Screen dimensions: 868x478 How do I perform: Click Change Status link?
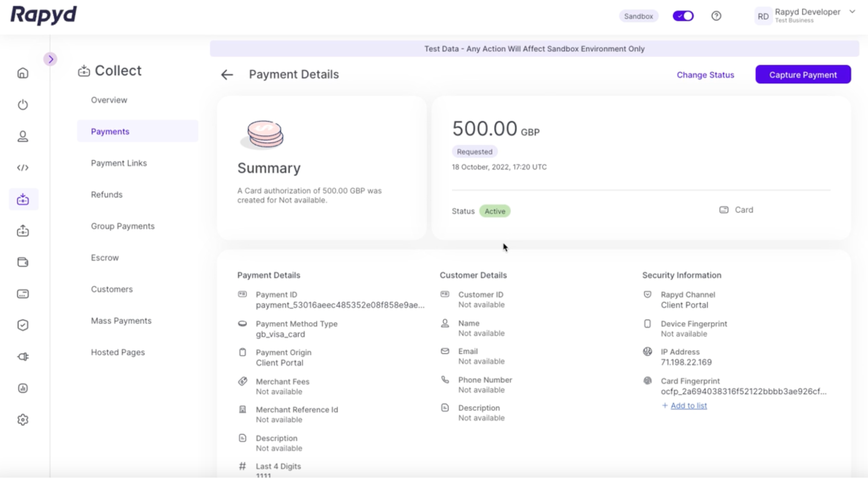[705, 75]
